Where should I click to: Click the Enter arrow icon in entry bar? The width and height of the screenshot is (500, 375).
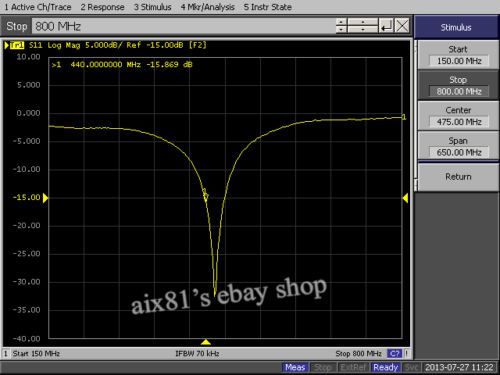tap(386, 26)
